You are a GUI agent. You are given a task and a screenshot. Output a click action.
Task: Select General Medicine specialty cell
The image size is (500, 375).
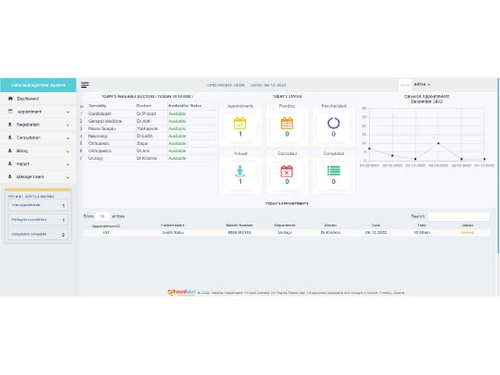[105, 121]
